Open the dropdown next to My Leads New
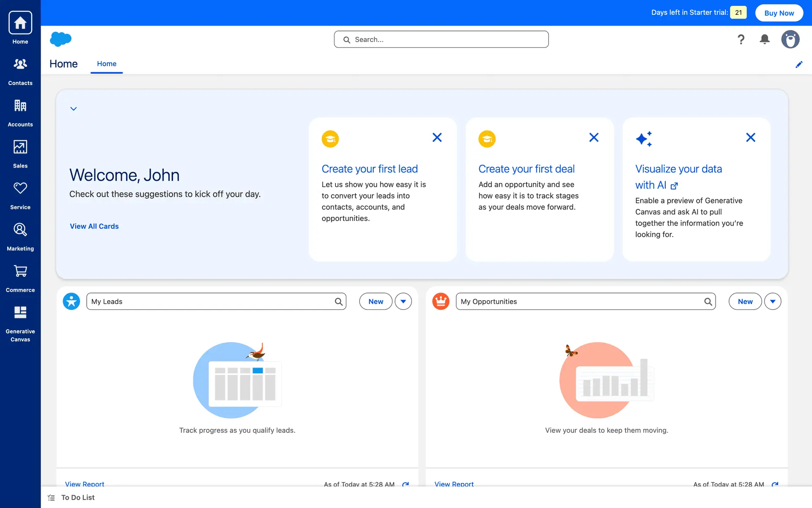 (403, 301)
